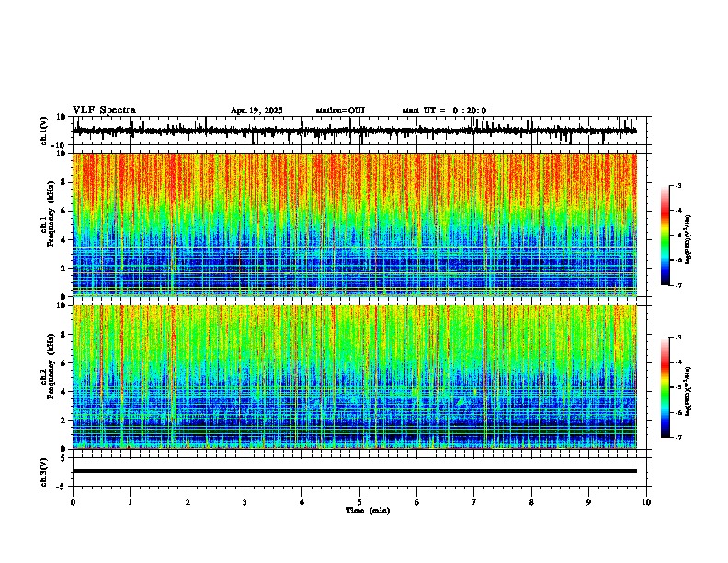
Task: Click the time axis tick label "9"
Action: click(588, 502)
